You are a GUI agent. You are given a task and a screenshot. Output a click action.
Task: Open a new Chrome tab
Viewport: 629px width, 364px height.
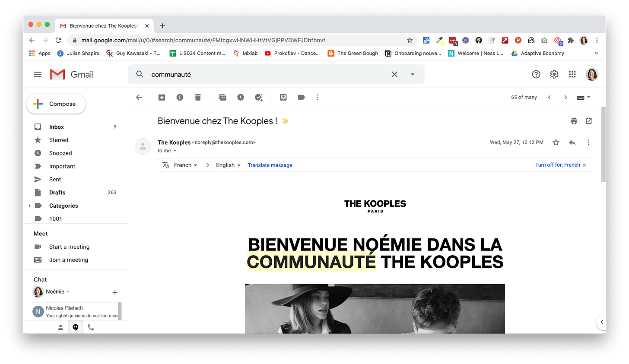162,26
